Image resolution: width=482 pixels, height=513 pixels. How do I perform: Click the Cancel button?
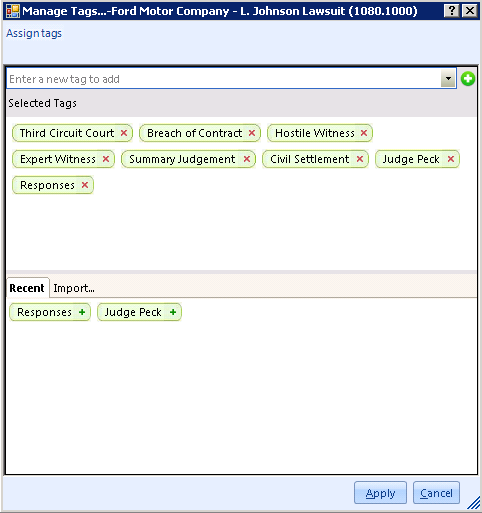436,493
